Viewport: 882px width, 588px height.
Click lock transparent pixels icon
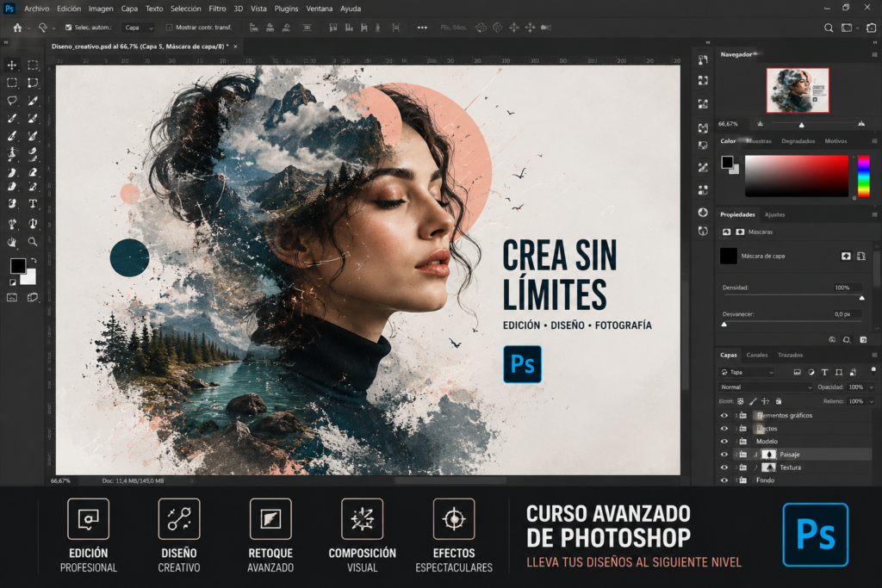point(740,401)
